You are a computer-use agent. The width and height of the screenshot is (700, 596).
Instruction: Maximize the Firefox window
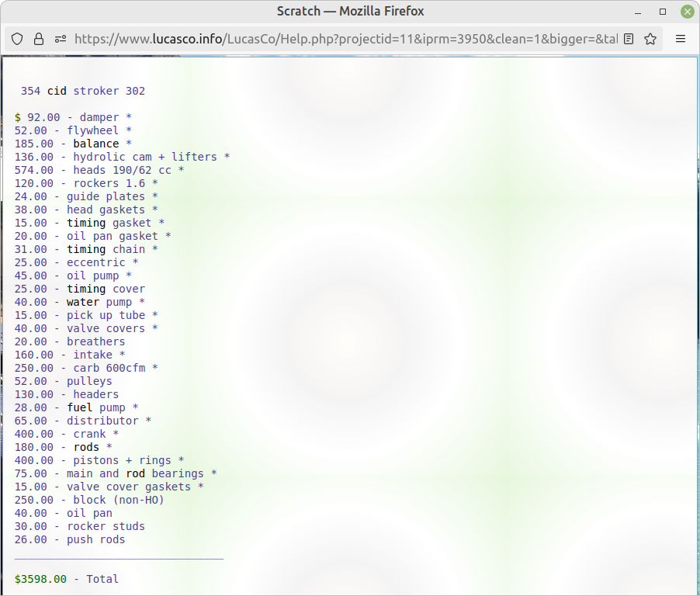662,12
